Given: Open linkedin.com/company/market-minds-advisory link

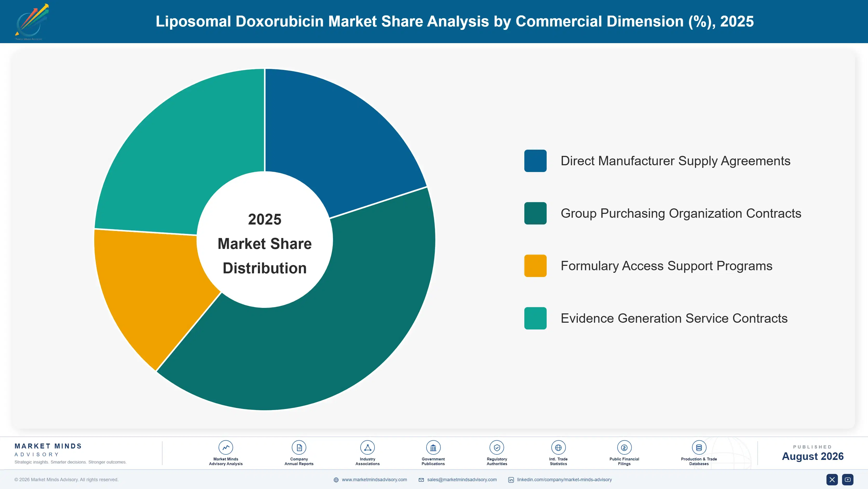Looking at the screenshot, I should click(564, 480).
